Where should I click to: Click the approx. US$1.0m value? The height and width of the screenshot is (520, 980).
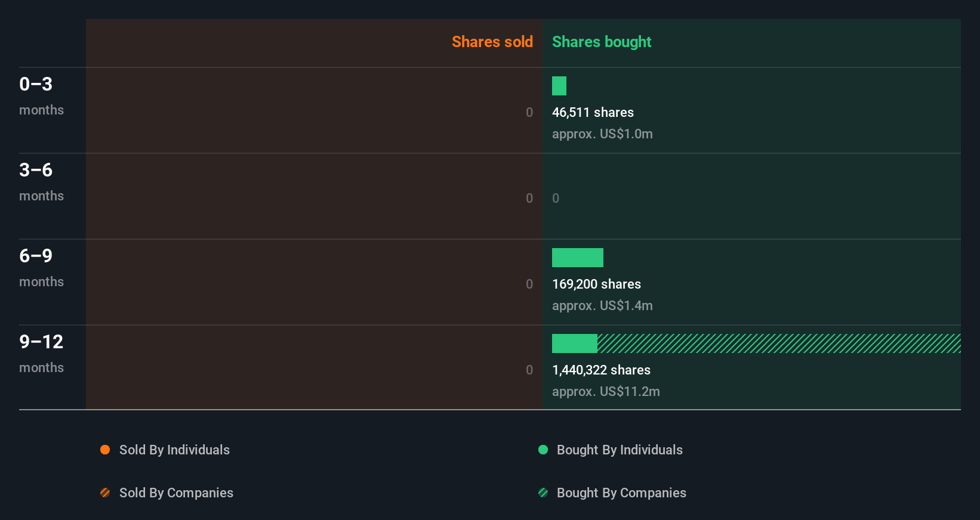pos(602,134)
